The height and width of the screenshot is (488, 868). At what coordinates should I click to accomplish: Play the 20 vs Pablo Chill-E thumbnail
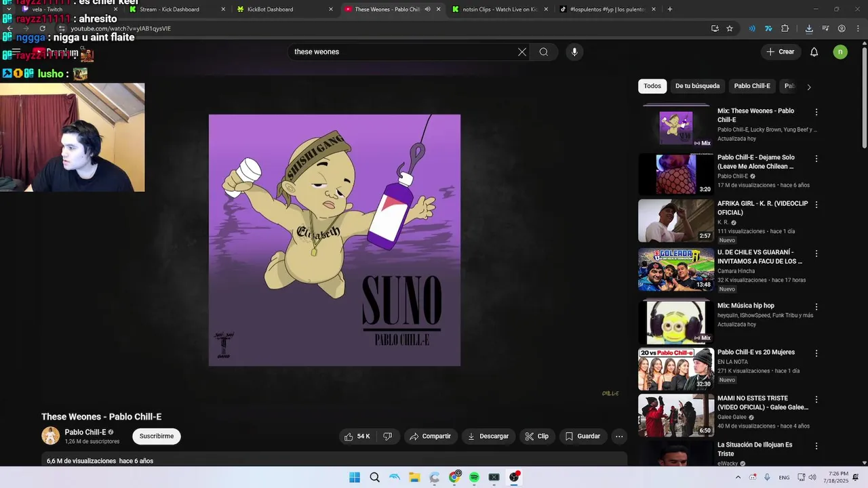pos(676,369)
